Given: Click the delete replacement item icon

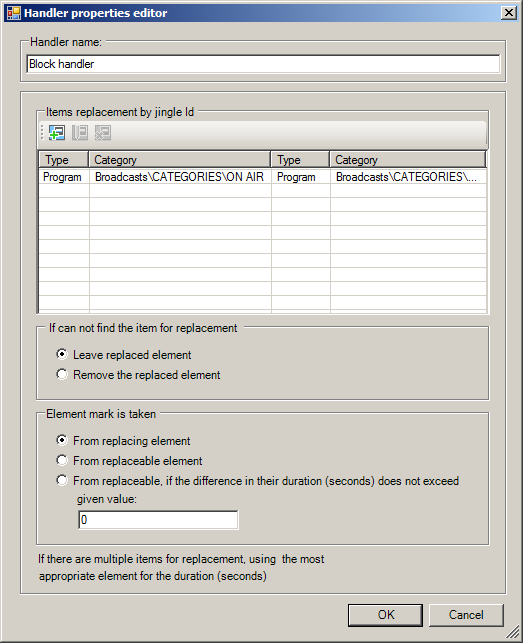Looking at the screenshot, I should click(103, 133).
